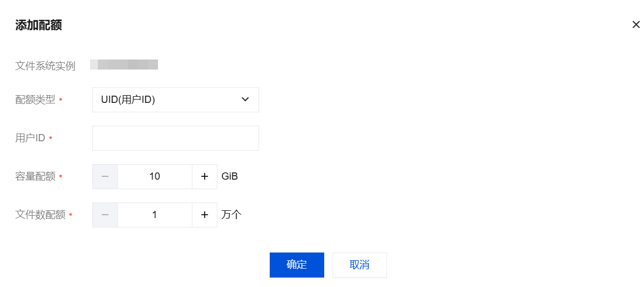The image size is (644, 287).
Task: Click the 配额类型 field label
Action: click(x=35, y=100)
